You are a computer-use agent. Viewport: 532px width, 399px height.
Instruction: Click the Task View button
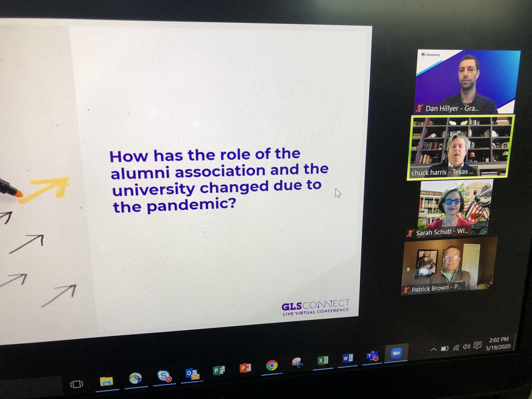pos(77,384)
